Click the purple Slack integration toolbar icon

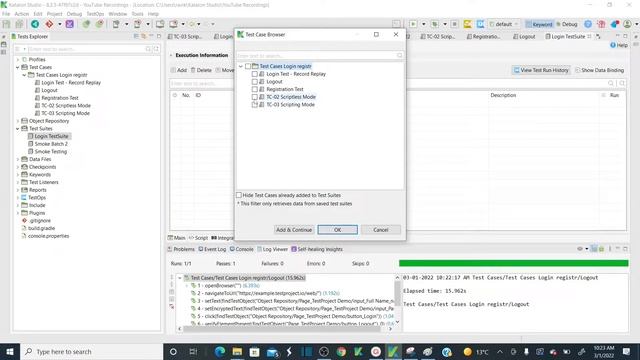pos(70,24)
